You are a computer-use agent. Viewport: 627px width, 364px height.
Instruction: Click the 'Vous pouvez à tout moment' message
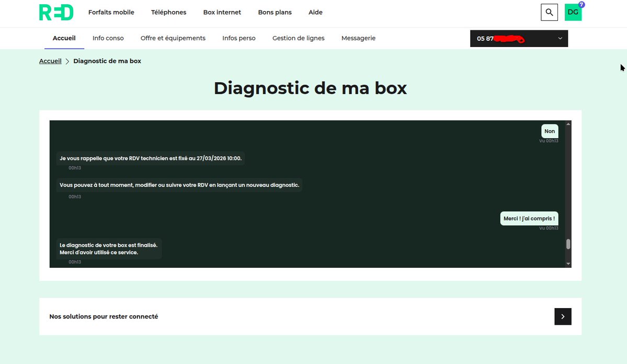click(179, 185)
